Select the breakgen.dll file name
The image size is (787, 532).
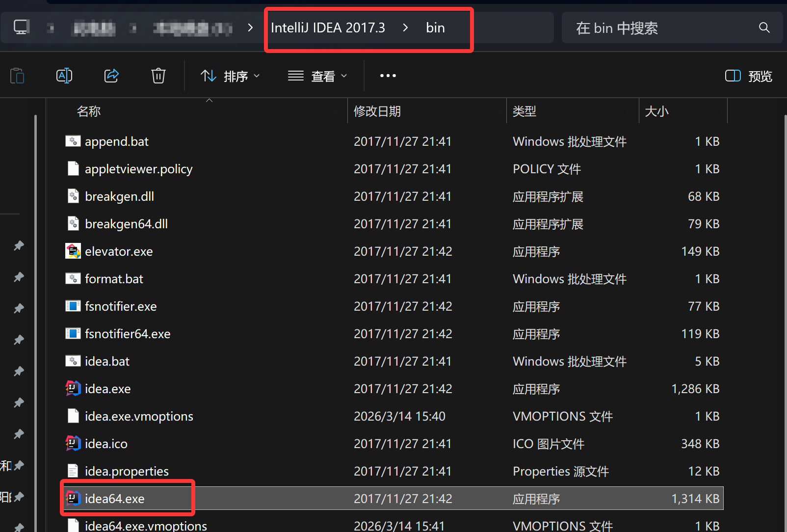point(120,196)
